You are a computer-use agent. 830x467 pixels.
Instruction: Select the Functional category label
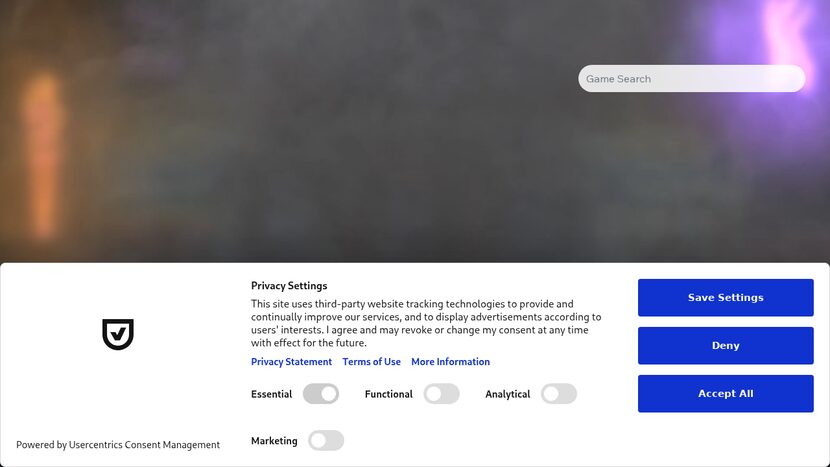tap(388, 394)
